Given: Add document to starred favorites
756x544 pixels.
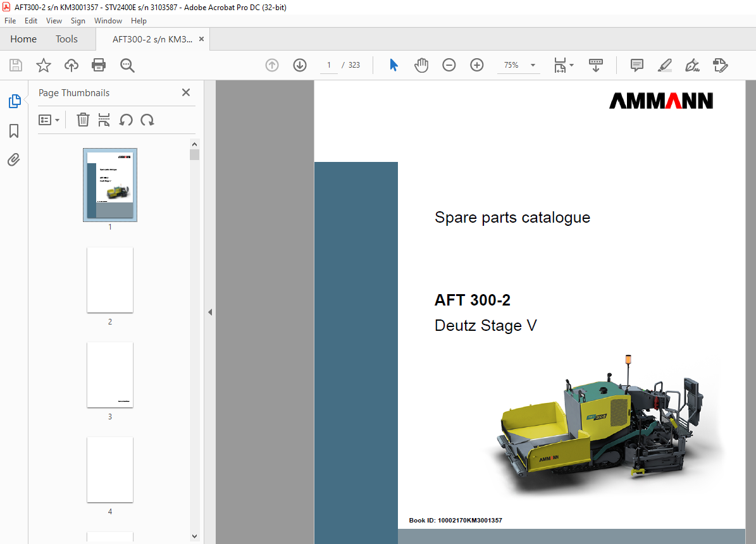Looking at the screenshot, I should [44, 65].
